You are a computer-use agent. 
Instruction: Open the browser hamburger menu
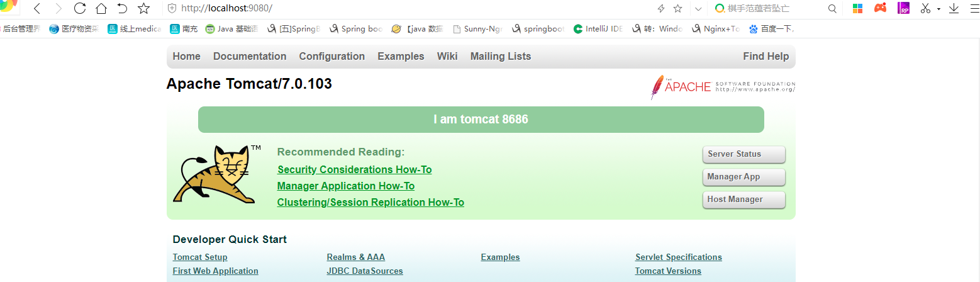coord(975,9)
